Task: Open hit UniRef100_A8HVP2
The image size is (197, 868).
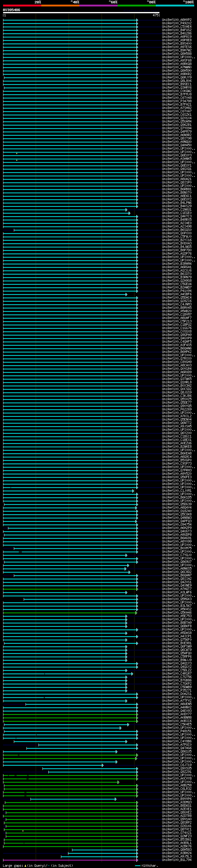Action: pos(177,20)
